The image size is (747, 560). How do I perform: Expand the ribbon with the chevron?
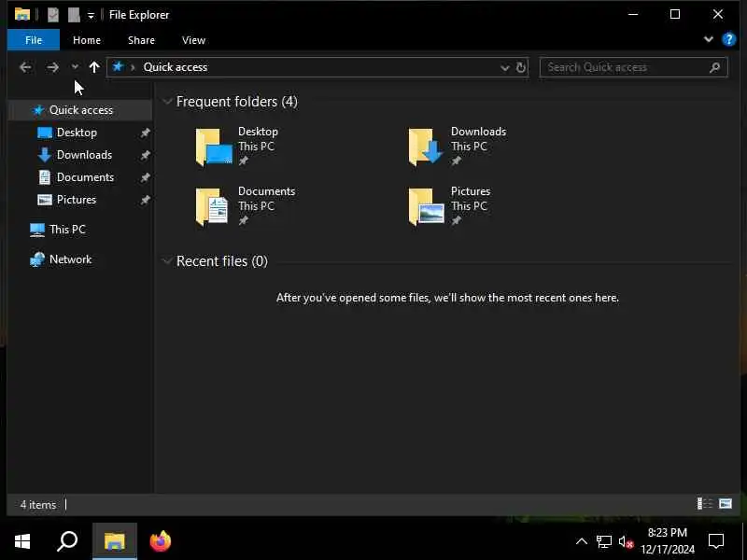pyautogui.click(x=709, y=39)
